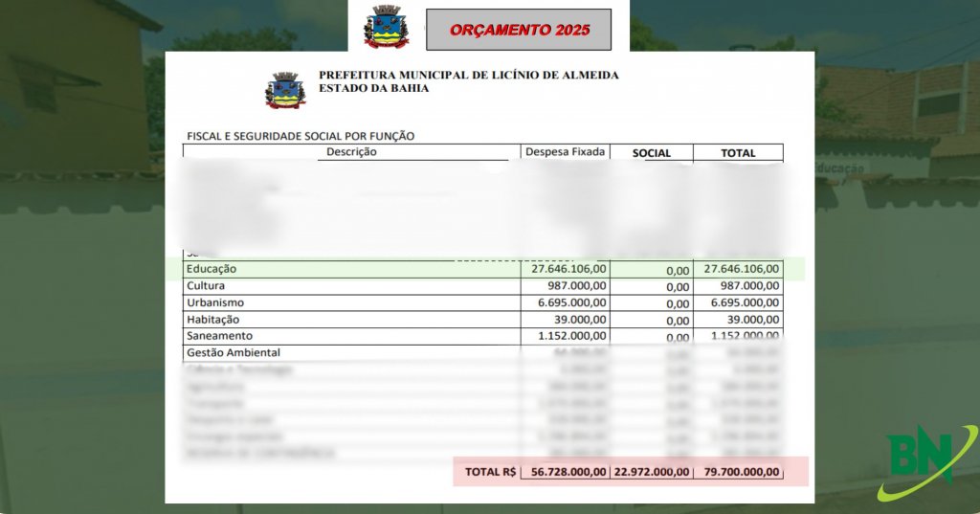Select the Habitação row label
980x514 pixels.
coord(212,320)
